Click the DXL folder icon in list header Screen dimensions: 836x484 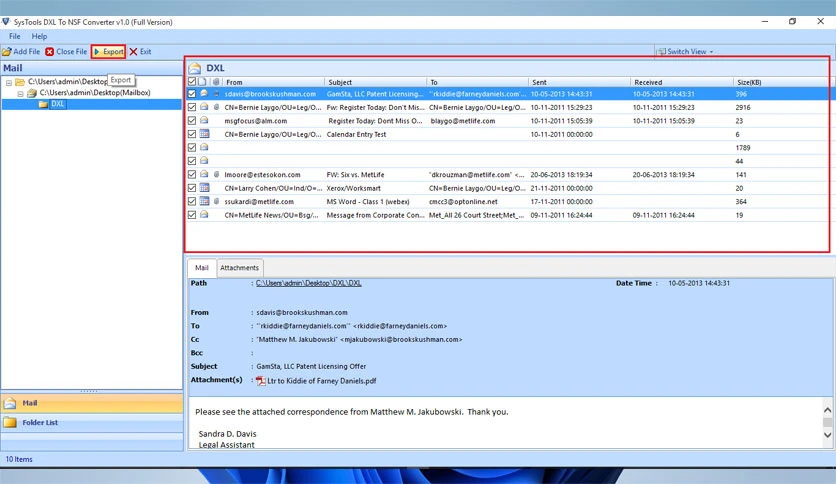coord(195,68)
